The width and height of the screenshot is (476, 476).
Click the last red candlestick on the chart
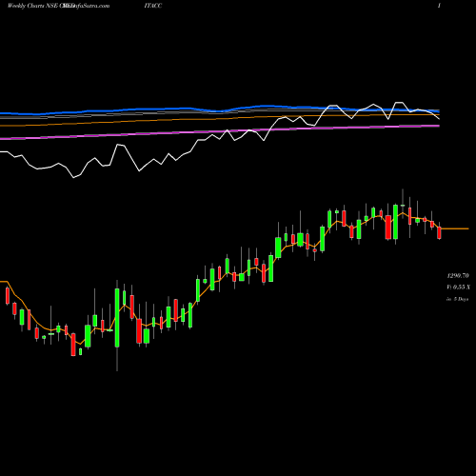tap(439, 232)
